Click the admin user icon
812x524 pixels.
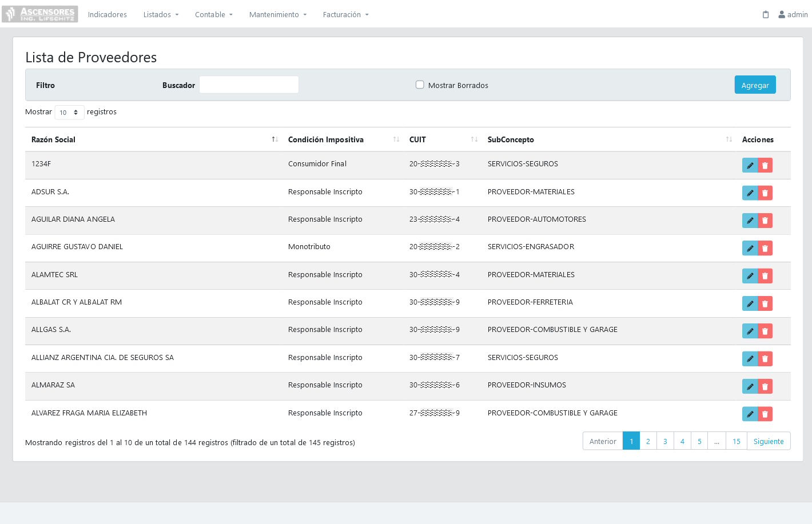point(782,15)
